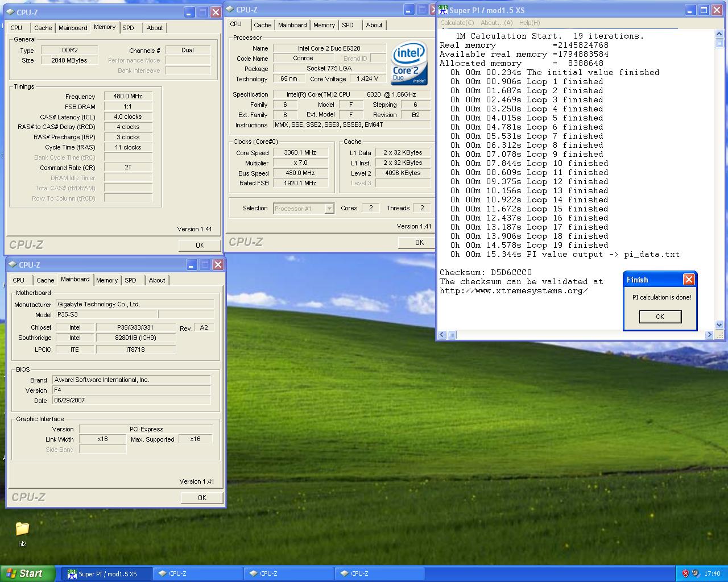Click the Super PI title bar icon
The image size is (728, 582).
coord(442,10)
